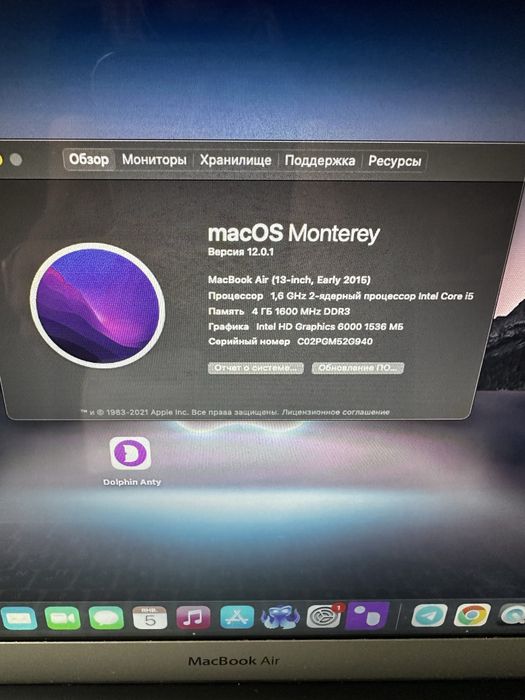Open Google Chrome from the Dock
Screen dimensions: 525x700
[472, 615]
